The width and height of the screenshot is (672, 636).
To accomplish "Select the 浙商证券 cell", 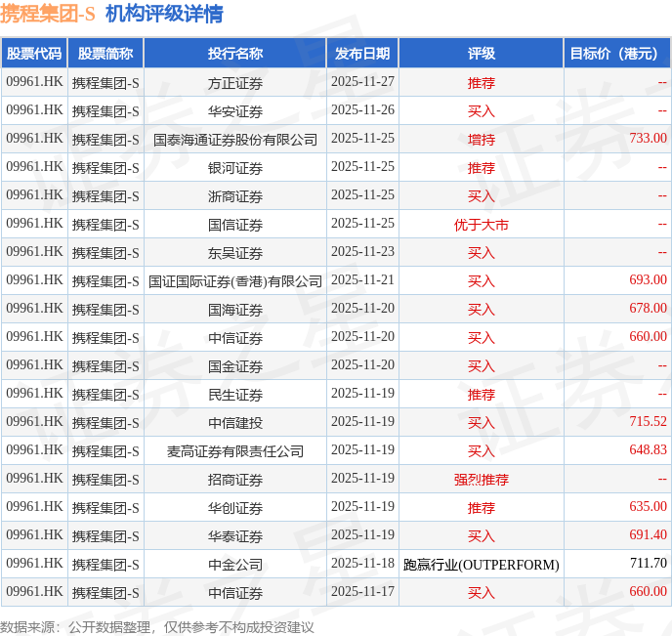I will point(235,195).
